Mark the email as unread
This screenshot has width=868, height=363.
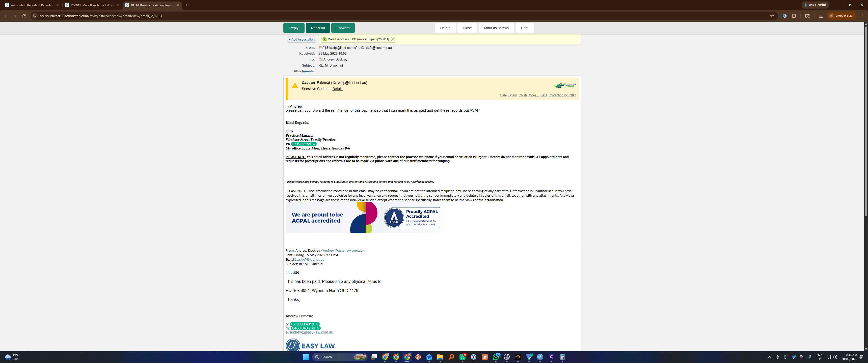(x=496, y=28)
